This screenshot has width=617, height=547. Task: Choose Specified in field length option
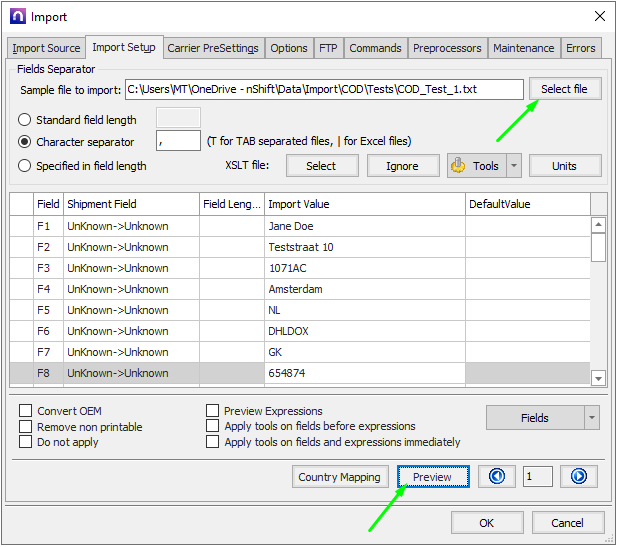click(x=26, y=166)
